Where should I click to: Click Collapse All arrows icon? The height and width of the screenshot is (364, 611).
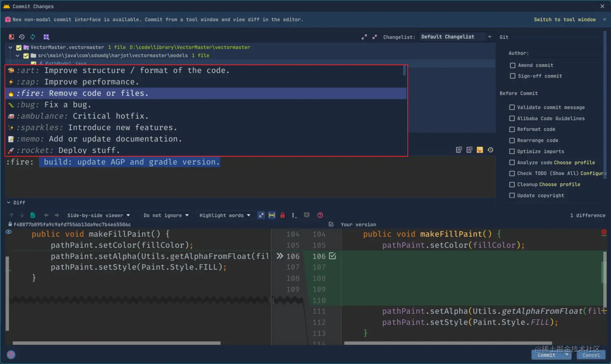point(375,37)
